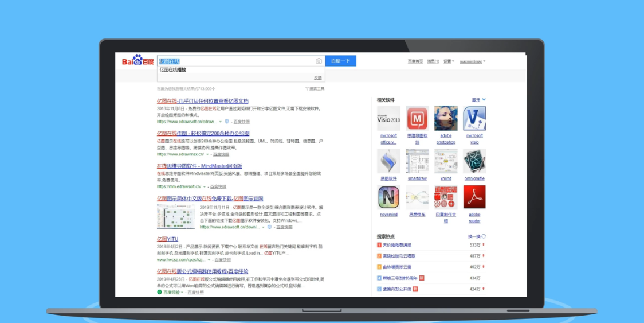Open the Adobe Photoshop cover icon

[x=446, y=119]
